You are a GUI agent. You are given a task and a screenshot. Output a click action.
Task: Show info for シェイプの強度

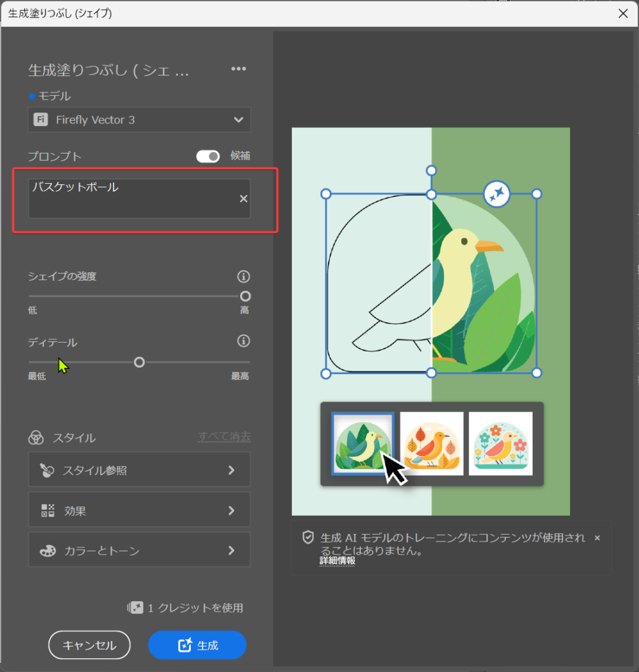coord(244,276)
